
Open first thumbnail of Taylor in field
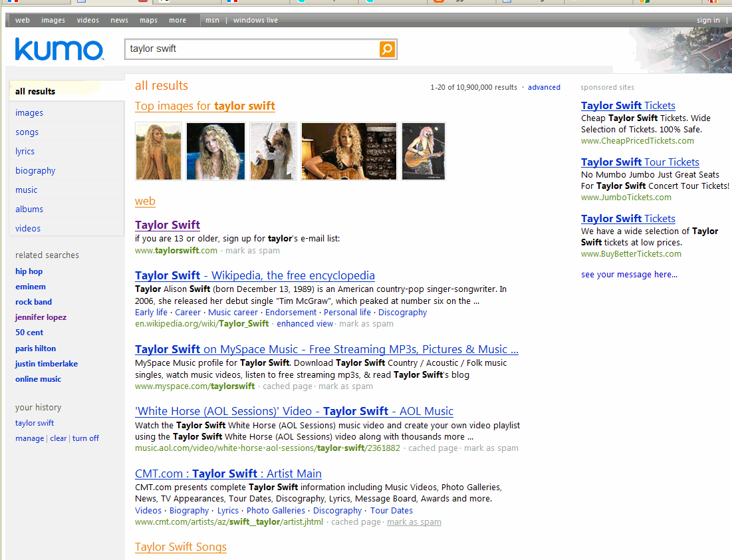[158, 152]
